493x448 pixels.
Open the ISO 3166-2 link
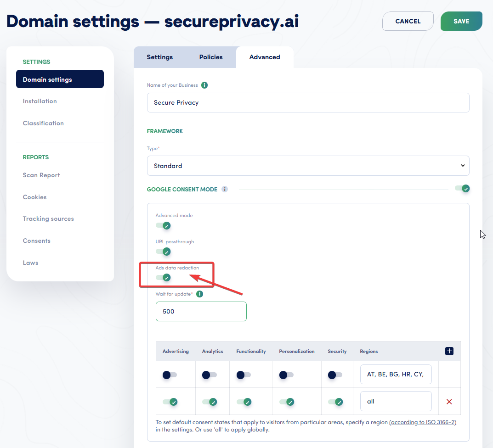(422, 422)
